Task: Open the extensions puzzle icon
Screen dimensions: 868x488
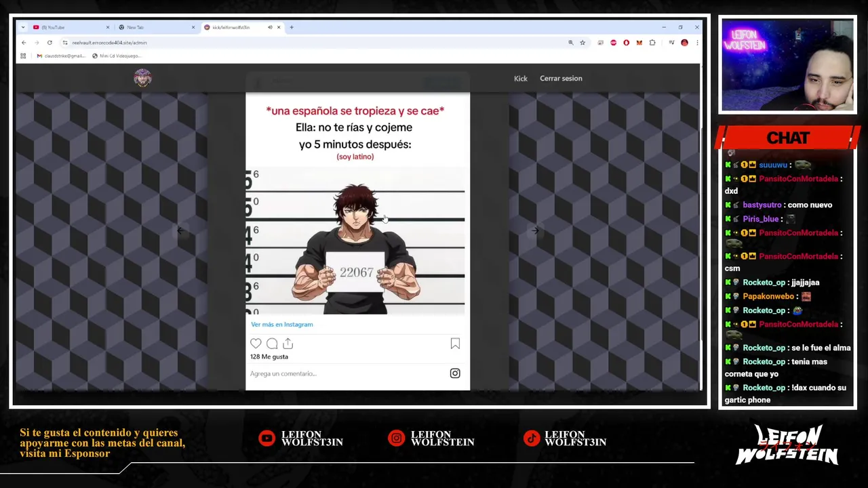Action: (652, 43)
